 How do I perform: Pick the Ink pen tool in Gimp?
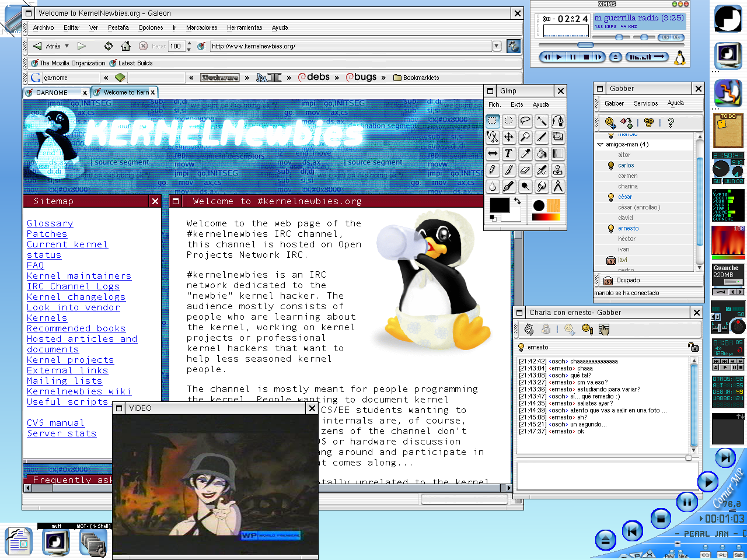(509, 186)
